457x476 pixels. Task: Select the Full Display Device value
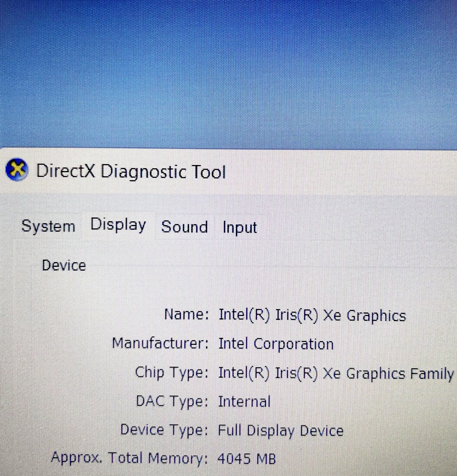(281, 431)
